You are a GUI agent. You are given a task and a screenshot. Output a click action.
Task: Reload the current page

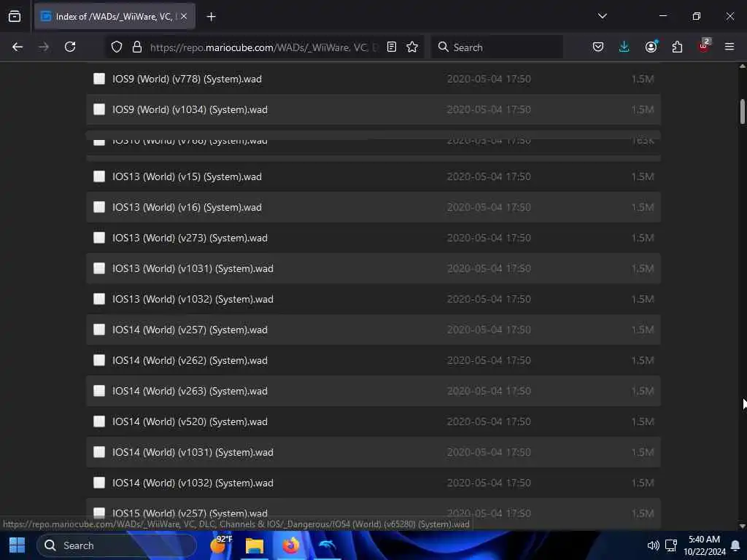click(70, 47)
